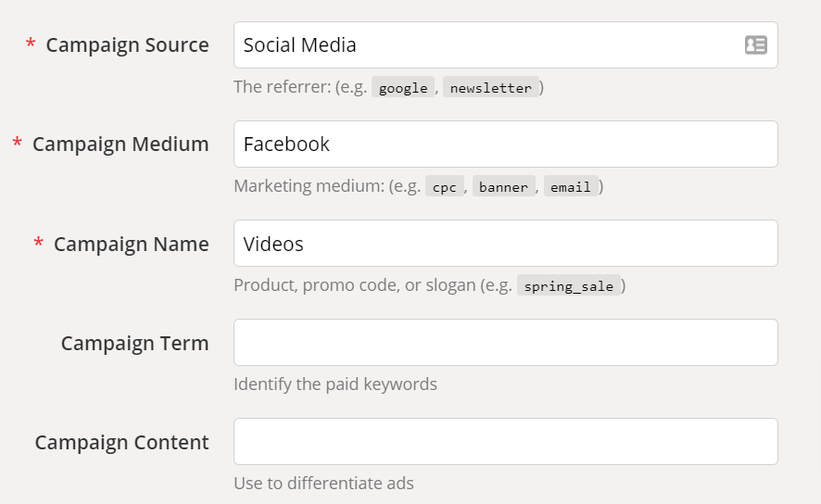This screenshot has width=821, height=504.
Task: Click the Campaign Name field containing Videos
Action: pos(505,244)
